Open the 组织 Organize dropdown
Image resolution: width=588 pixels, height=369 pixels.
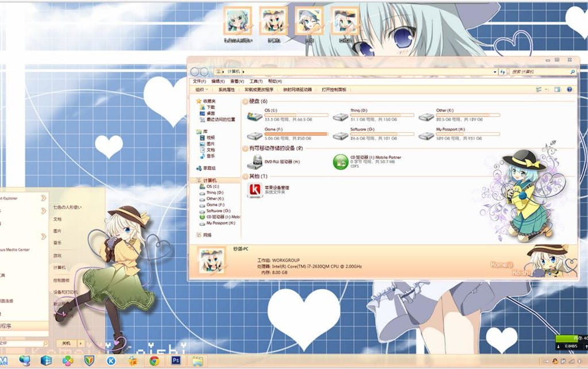pos(201,90)
